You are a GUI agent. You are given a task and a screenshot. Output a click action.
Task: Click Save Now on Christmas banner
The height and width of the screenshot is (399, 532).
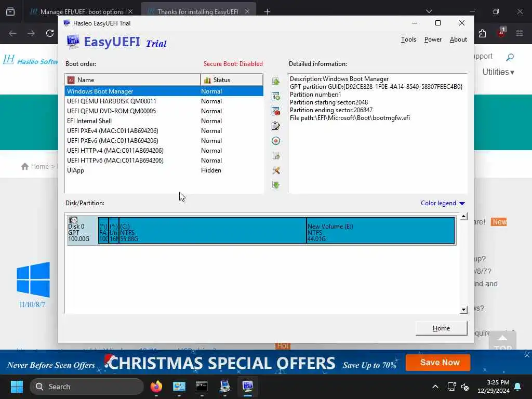438,362
